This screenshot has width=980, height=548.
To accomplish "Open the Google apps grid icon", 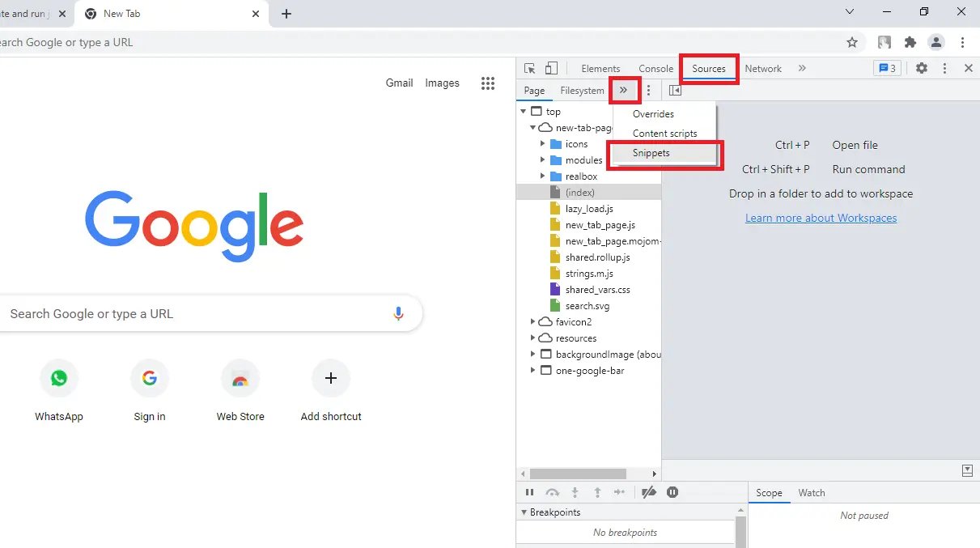I will coord(487,83).
